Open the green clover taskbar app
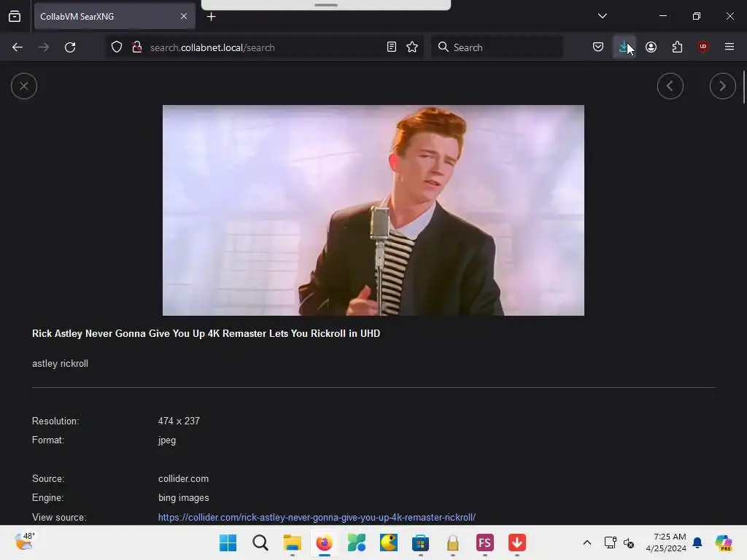This screenshot has height=560, width=747. (x=356, y=542)
